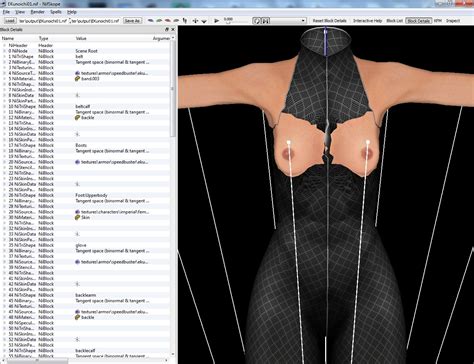Toggle the Block List panel

click(394, 21)
